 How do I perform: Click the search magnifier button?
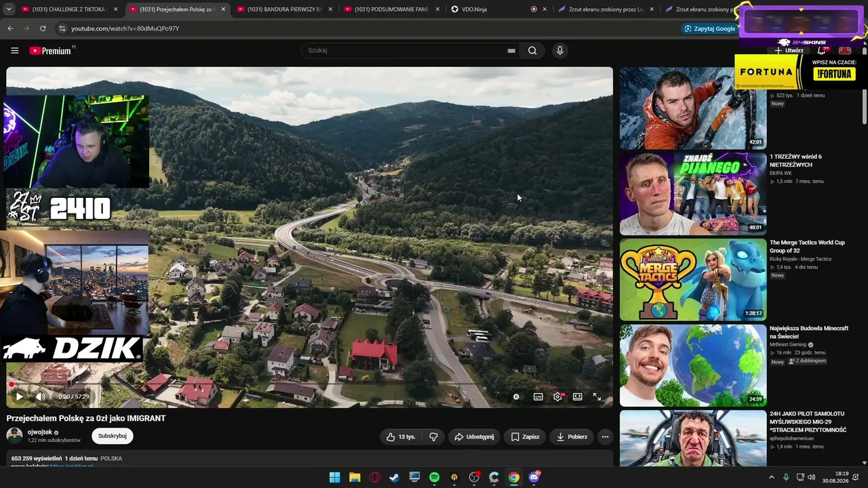532,50
